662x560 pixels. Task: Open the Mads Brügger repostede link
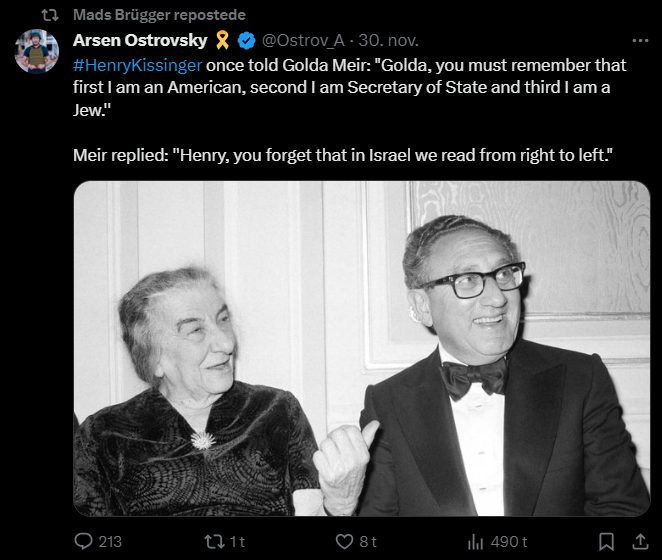(159, 15)
